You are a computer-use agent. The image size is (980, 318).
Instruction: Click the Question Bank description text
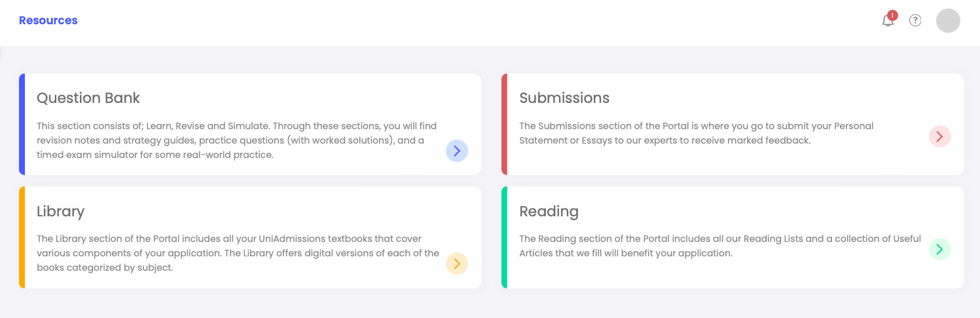click(236, 140)
